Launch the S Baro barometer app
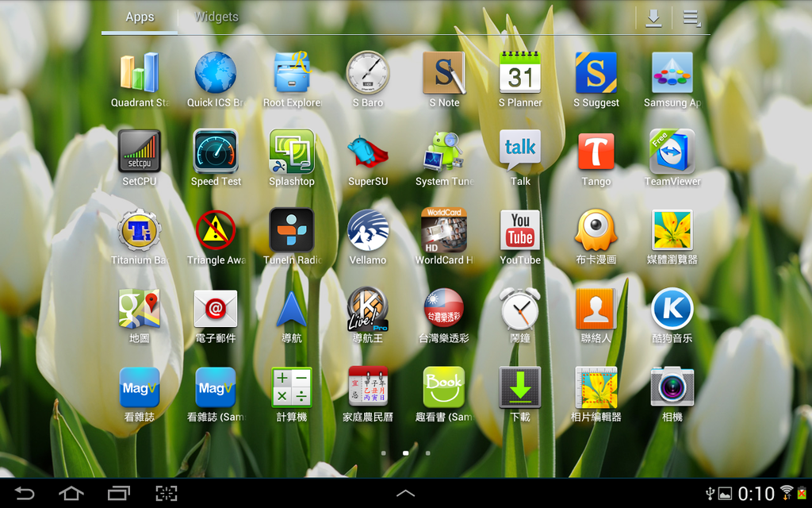Viewport: 812px width, 508px height. [x=368, y=72]
